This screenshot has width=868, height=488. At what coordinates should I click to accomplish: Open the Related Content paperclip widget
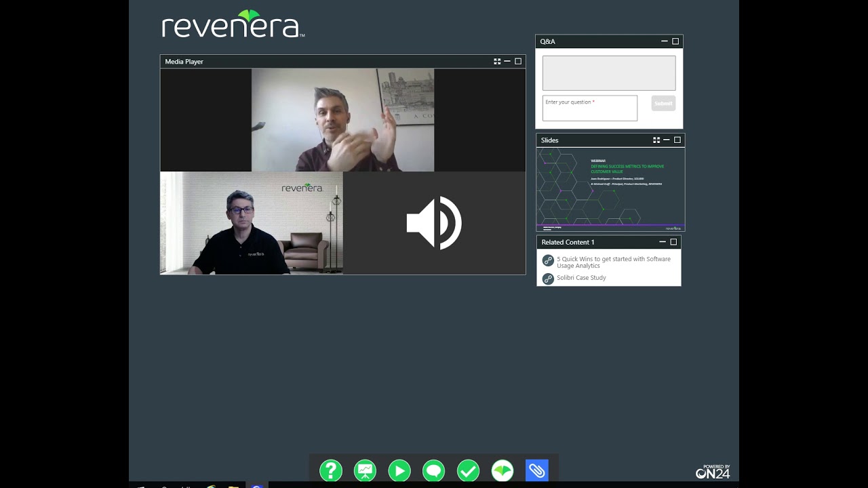pos(537,470)
